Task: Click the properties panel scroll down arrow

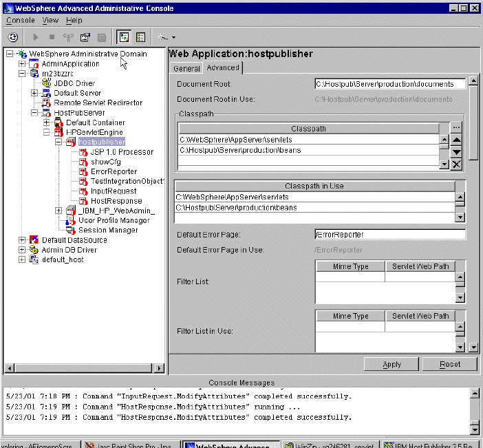Action: coord(474,348)
